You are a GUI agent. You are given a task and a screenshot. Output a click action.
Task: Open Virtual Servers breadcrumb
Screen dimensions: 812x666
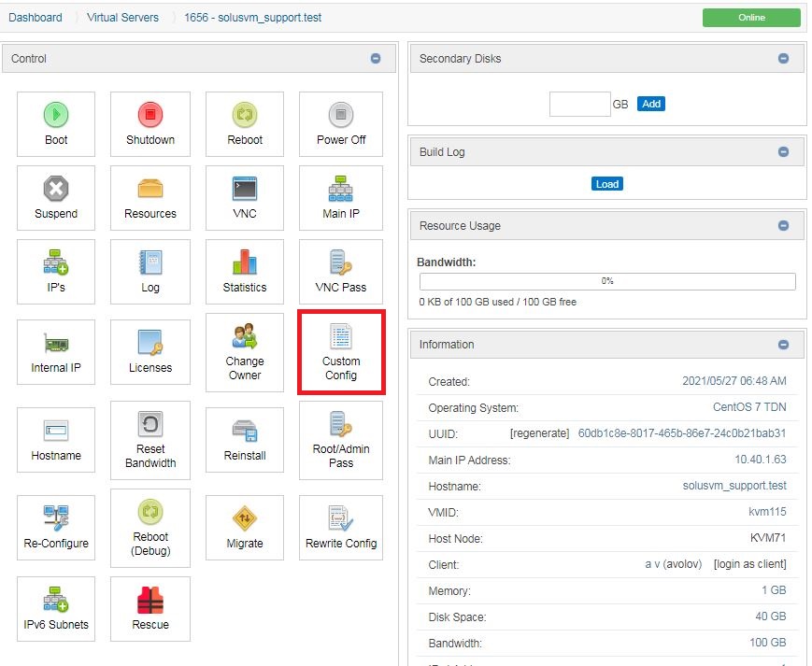click(122, 18)
